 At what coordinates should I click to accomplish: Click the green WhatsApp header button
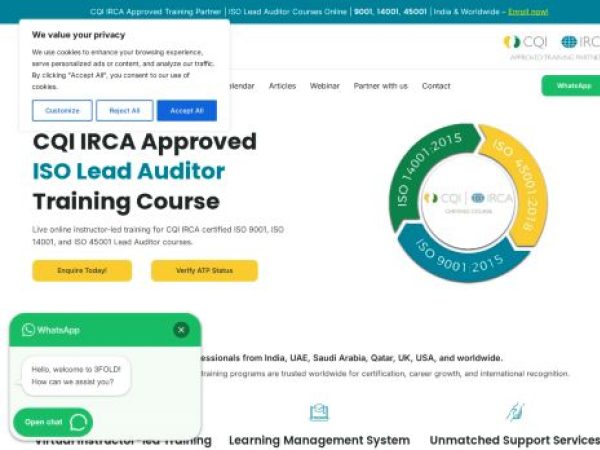(x=572, y=86)
